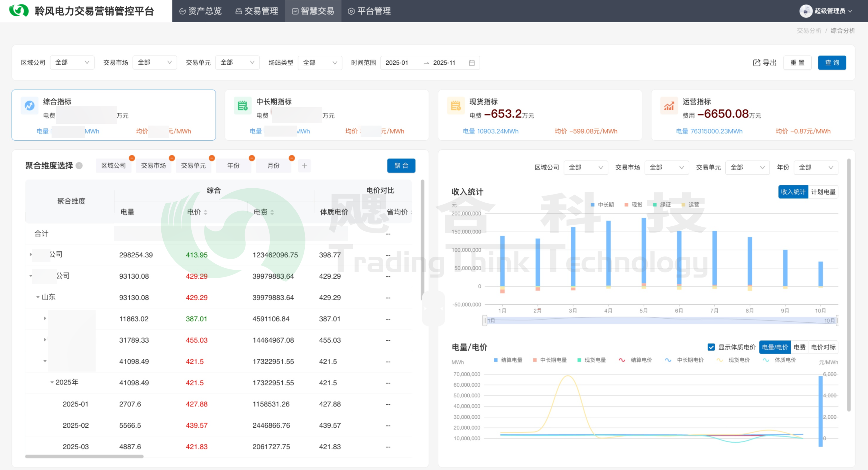Click the calendar icon in 时间范围 field
Screen dimensions: 868x470
tap(472, 63)
